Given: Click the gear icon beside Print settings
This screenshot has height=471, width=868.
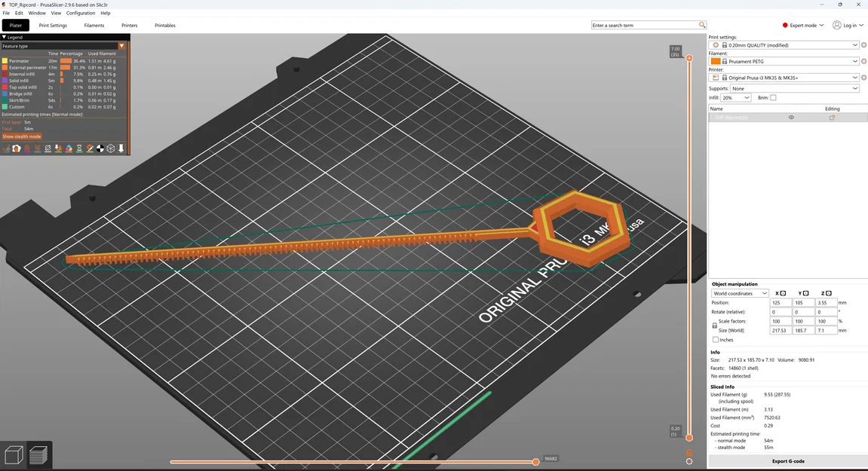Looking at the screenshot, I should tap(863, 45).
